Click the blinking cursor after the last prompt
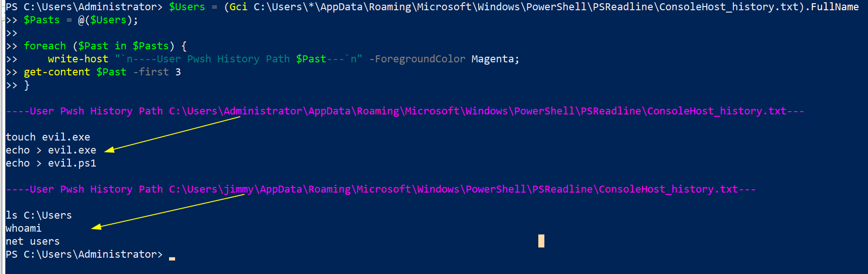Screen dimensions: 868x274 pyautogui.click(x=172, y=258)
